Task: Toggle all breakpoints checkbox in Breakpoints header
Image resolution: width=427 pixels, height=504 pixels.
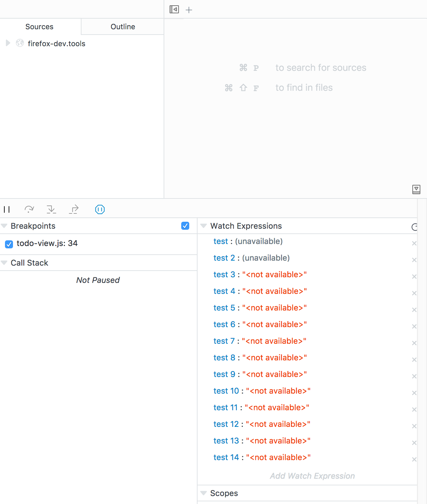Action: click(x=185, y=226)
